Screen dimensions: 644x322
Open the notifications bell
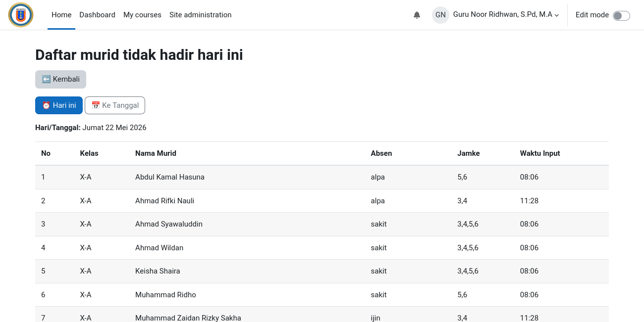(417, 15)
